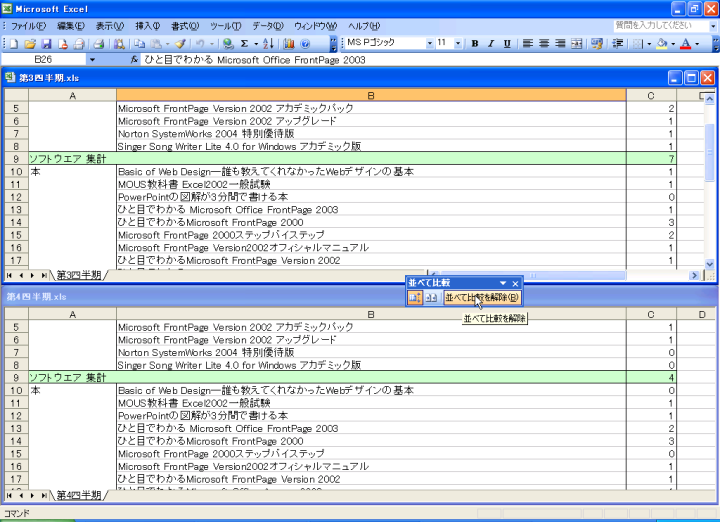Click the AutoSum sigma icon
This screenshot has width=720, height=522.
tap(244, 44)
